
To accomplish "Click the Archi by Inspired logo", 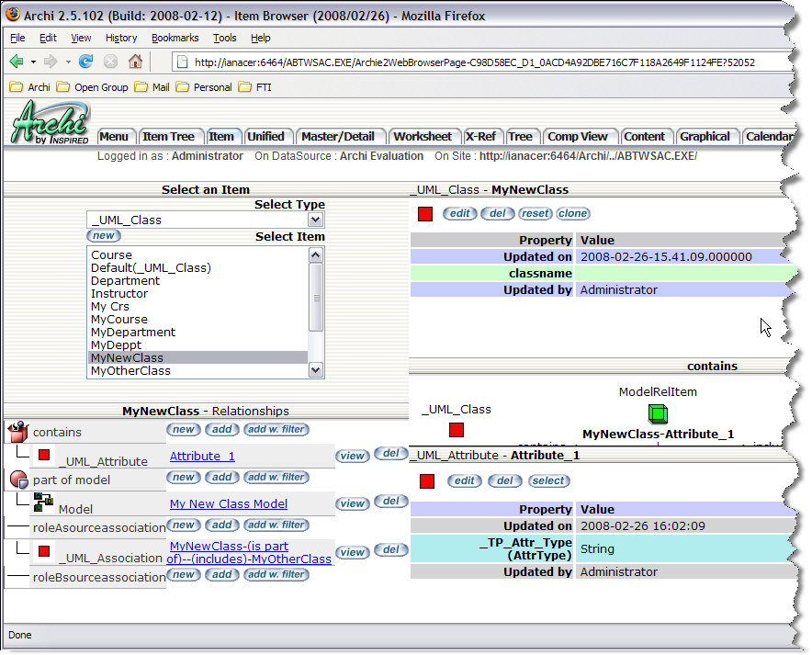I will pyautogui.click(x=51, y=123).
